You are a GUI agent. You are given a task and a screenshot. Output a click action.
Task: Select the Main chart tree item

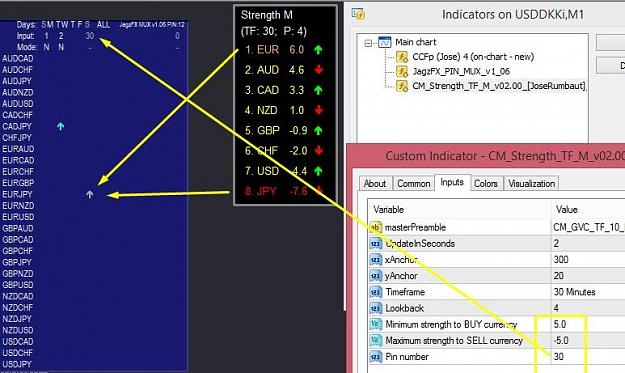pos(416,42)
